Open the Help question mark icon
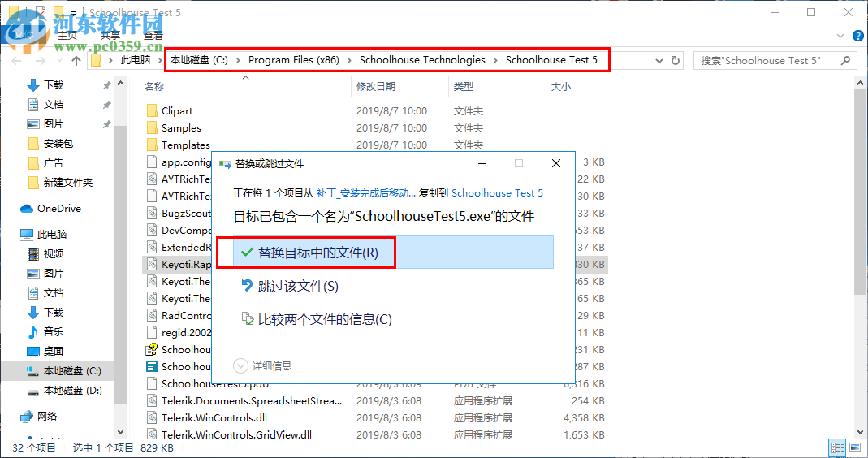This screenshot has width=868, height=458. click(x=858, y=36)
